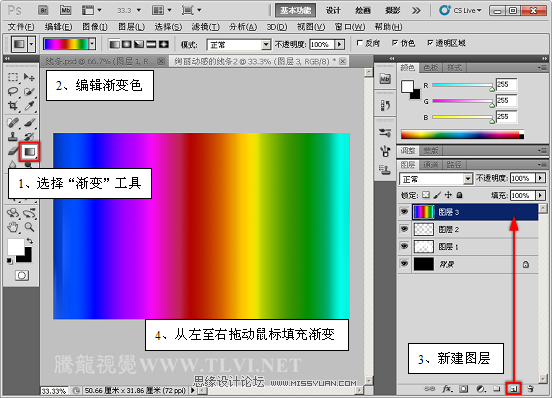Switch to the Swatches tab
Screen dimensions: 552x398
431,68
